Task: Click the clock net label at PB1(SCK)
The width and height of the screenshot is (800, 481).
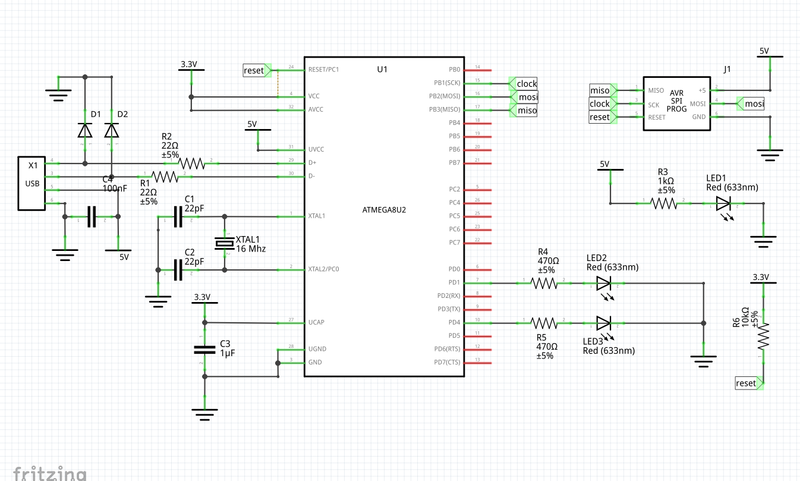Action: [x=526, y=83]
